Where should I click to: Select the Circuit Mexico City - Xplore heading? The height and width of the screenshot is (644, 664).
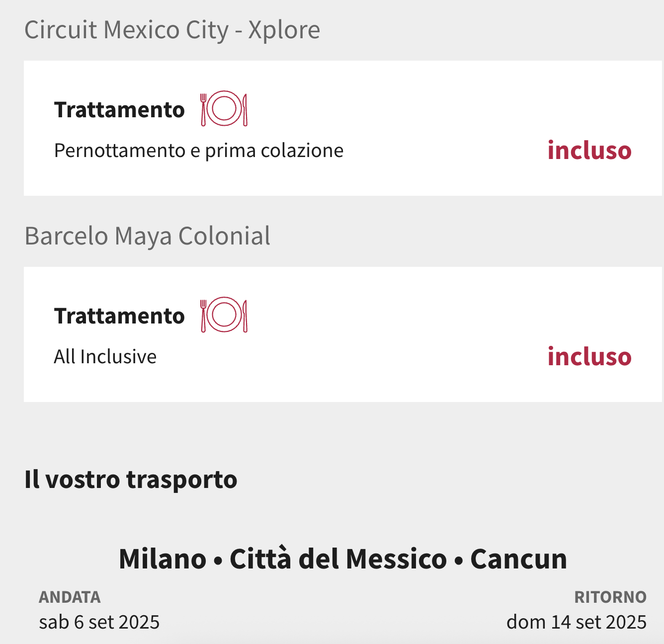click(x=172, y=30)
